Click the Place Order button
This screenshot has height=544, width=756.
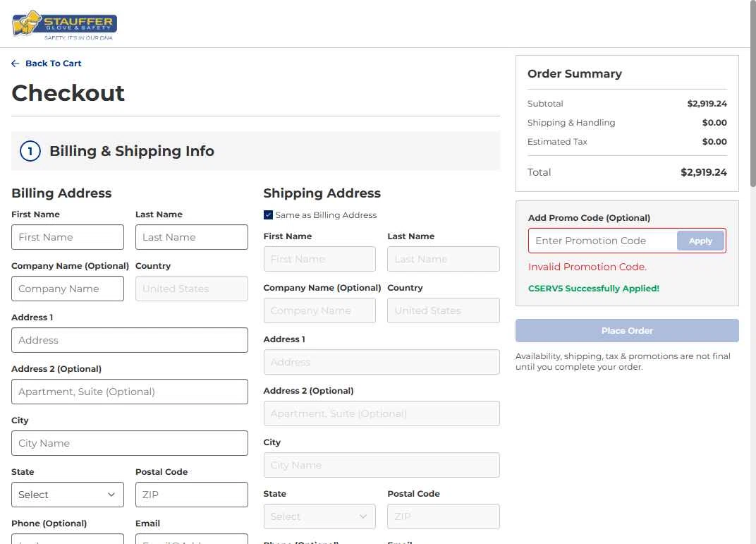(627, 331)
